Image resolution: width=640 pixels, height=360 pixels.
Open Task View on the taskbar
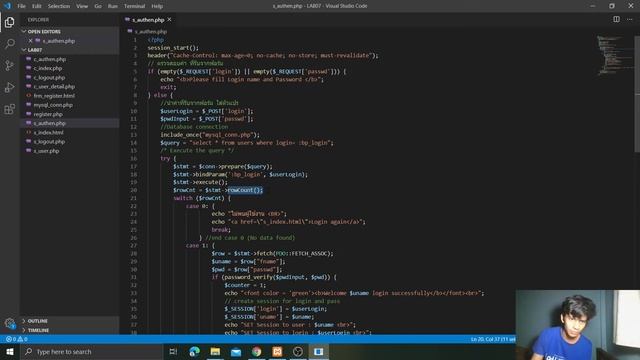[173, 351]
